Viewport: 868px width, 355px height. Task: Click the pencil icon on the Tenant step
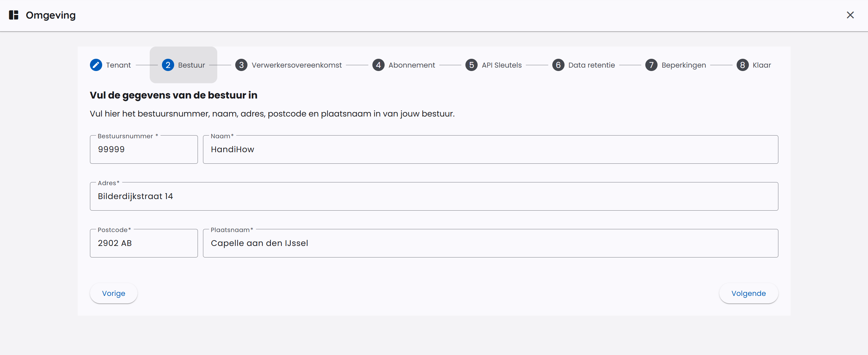[96, 65]
